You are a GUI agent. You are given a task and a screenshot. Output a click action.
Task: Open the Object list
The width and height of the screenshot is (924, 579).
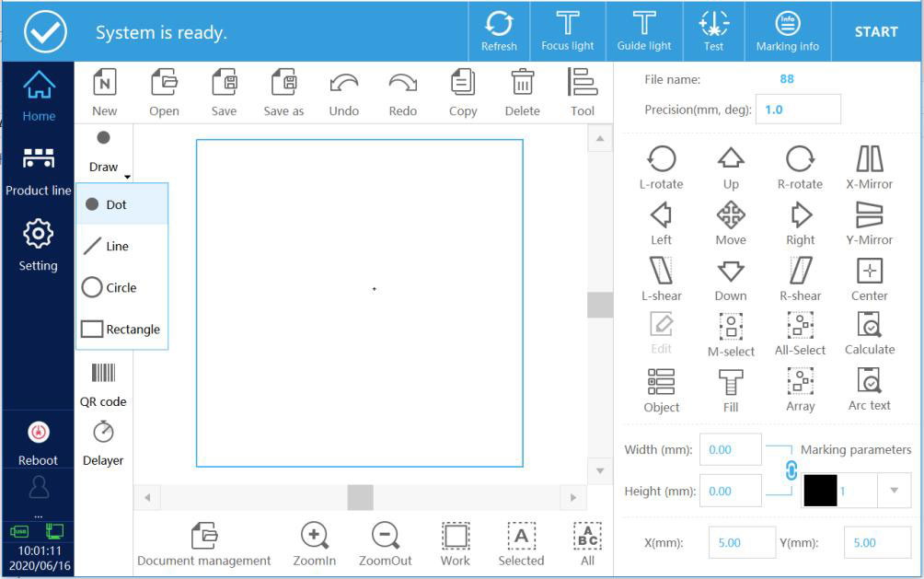[661, 390]
